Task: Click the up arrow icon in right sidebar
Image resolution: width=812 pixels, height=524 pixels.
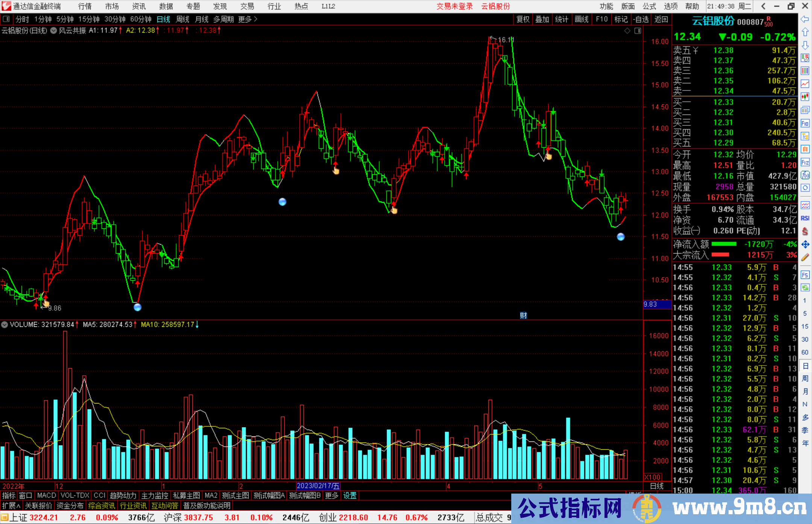Action: pyautogui.click(x=805, y=32)
